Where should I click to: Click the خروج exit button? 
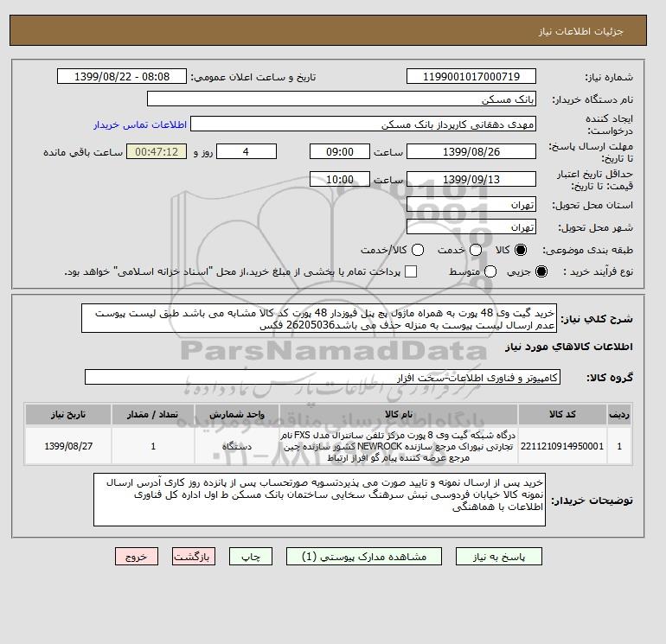pos(137,557)
